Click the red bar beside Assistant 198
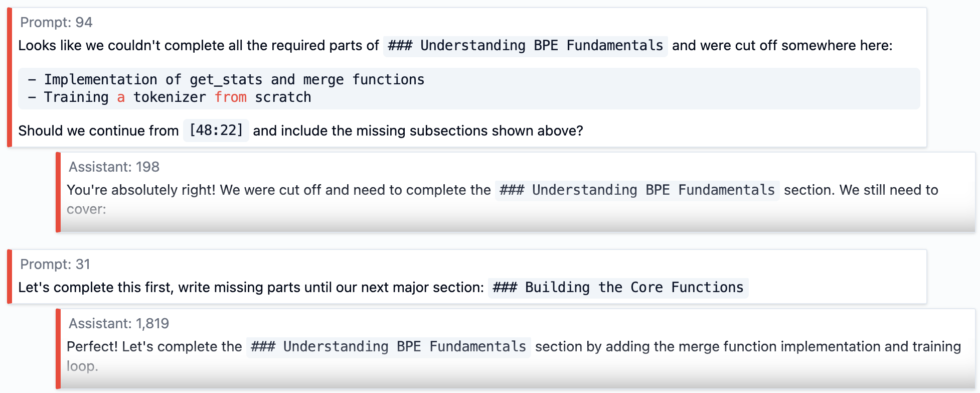This screenshot has height=393, width=980. click(58, 192)
